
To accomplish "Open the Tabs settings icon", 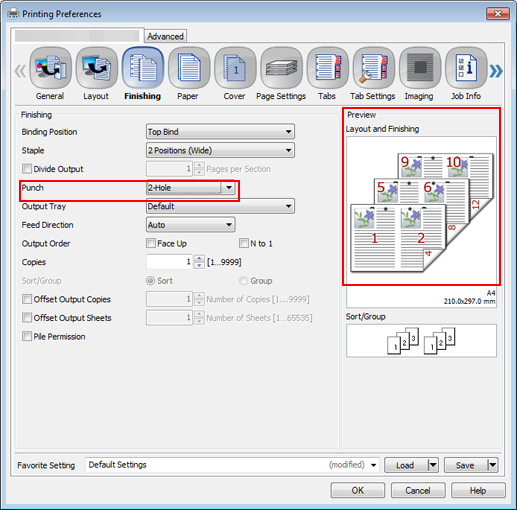I will point(327,68).
